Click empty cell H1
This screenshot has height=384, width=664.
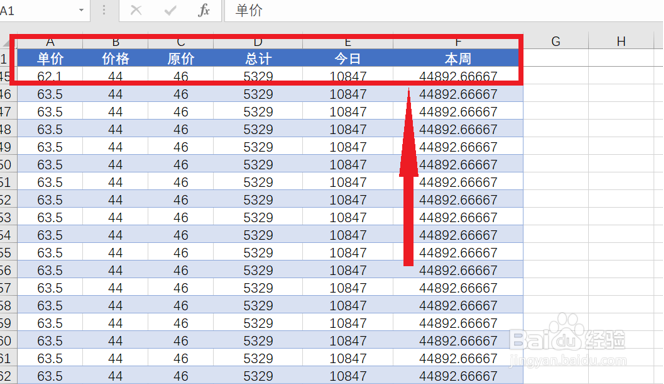(621, 58)
